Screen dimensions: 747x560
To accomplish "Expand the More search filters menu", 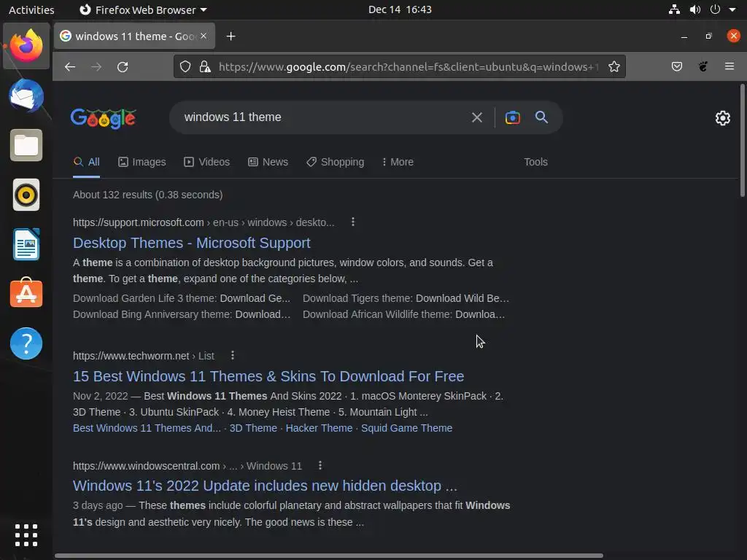I will [398, 162].
